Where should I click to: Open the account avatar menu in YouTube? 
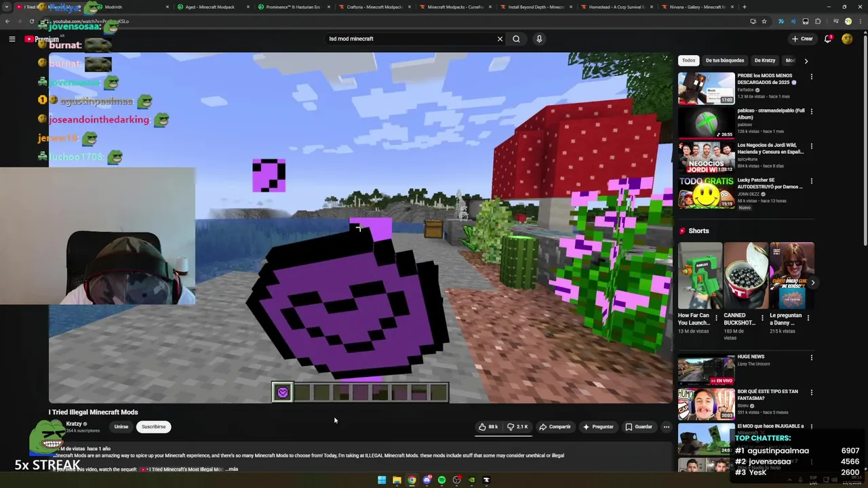coord(847,39)
